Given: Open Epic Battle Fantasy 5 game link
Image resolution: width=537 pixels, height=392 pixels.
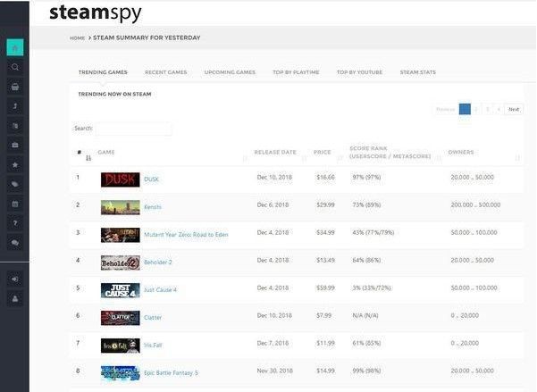Looking at the screenshot, I should [x=171, y=373].
